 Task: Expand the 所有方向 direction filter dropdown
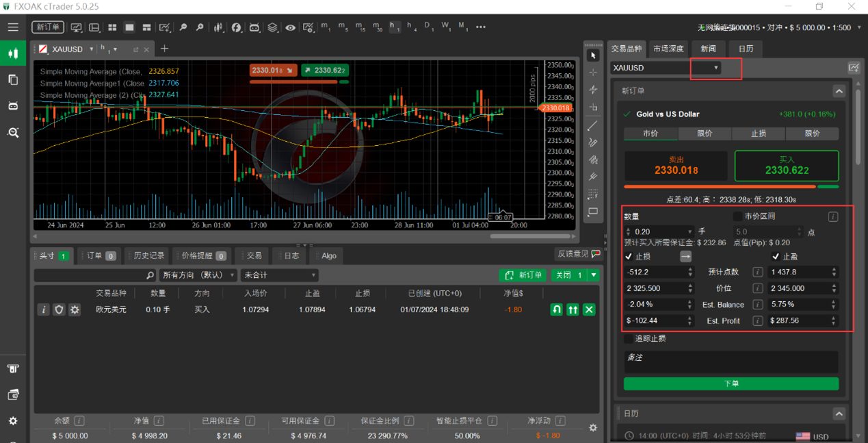(x=198, y=275)
